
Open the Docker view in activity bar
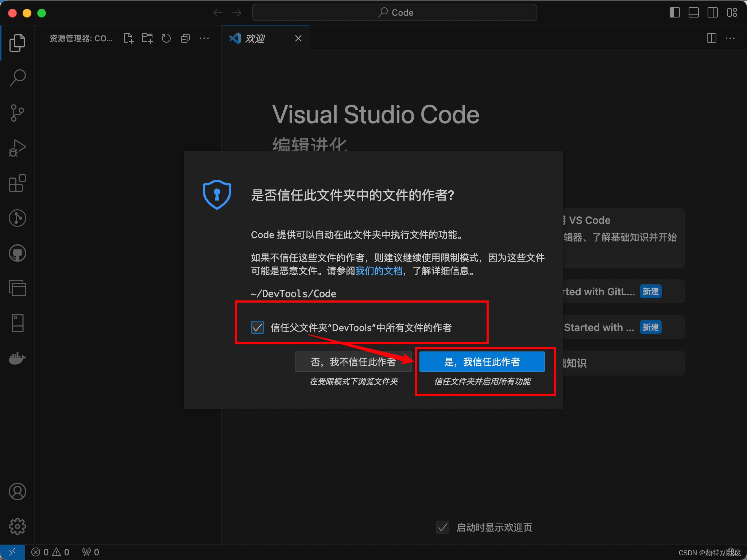pyautogui.click(x=17, y=358)
